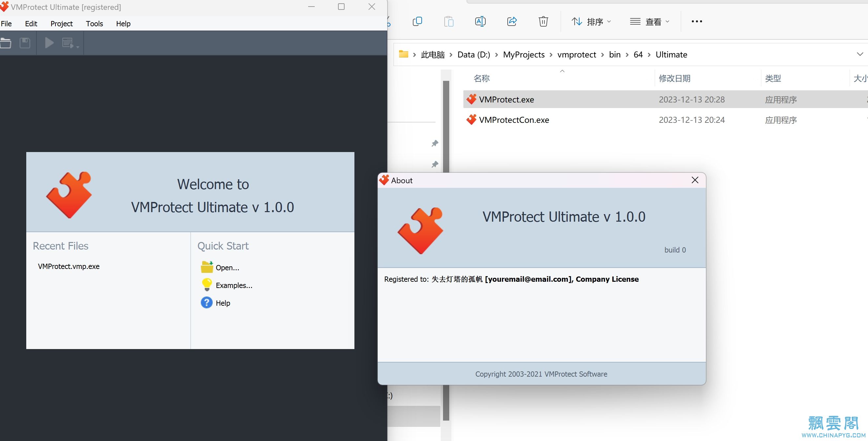868x441 pixels.
Task: Open recent file VMProtect.vmp.exe
Action: tap(69, 266)
